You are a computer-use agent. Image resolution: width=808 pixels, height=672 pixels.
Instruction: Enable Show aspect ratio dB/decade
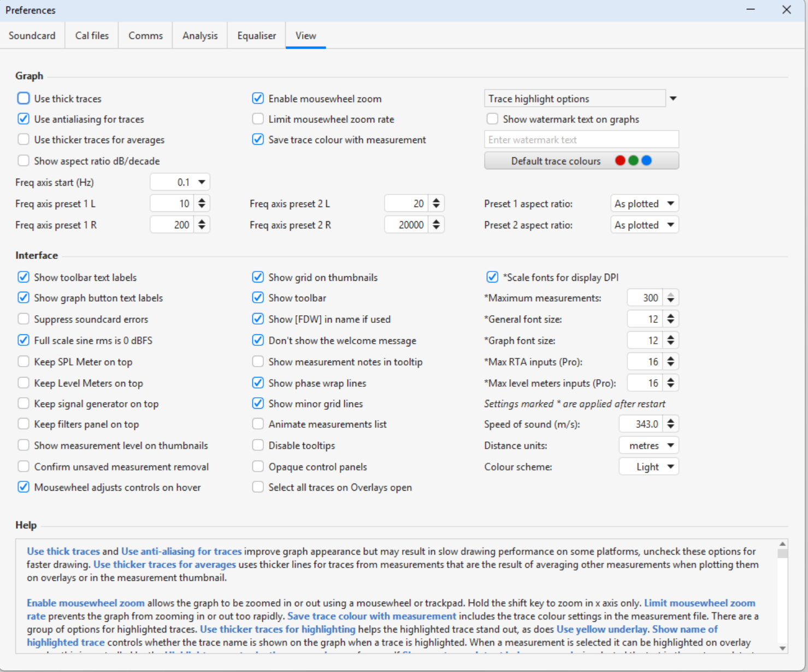click(x=23, y=161)
